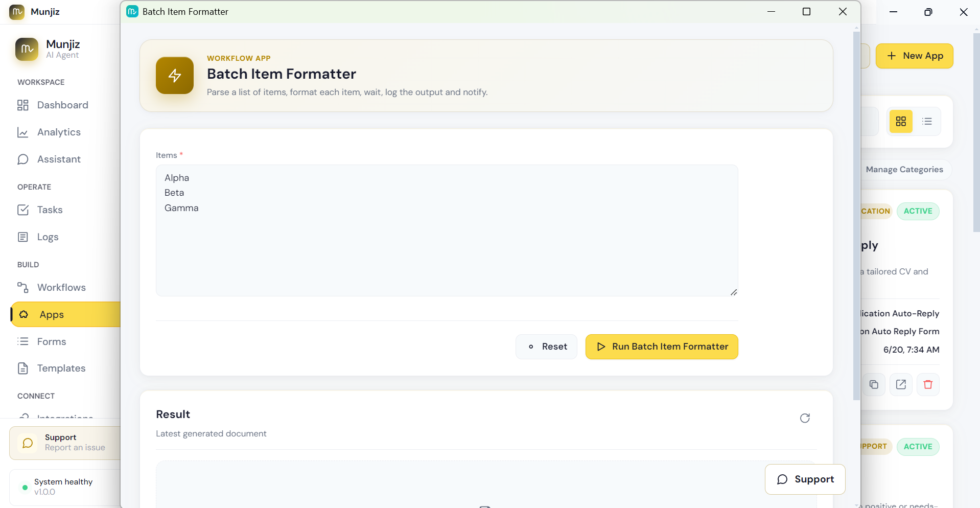Click the Munjiz window vertical scrollbar

(976, 133)
